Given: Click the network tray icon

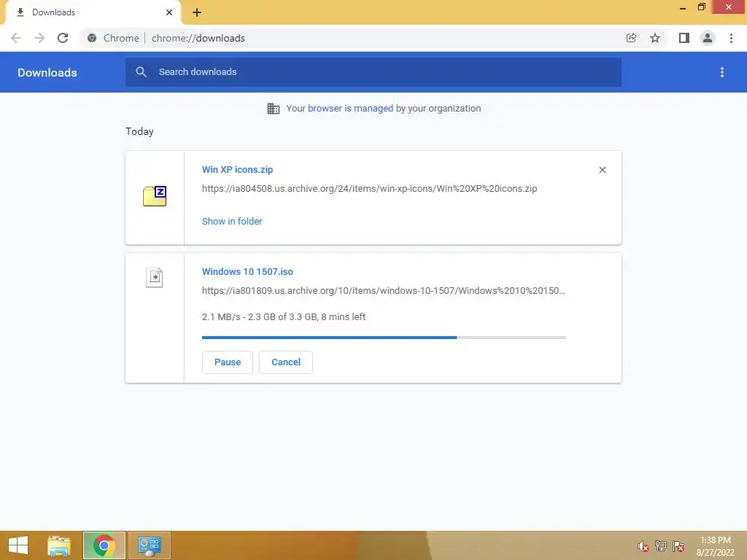Looking at the screenshot, I should click(661, 545).
